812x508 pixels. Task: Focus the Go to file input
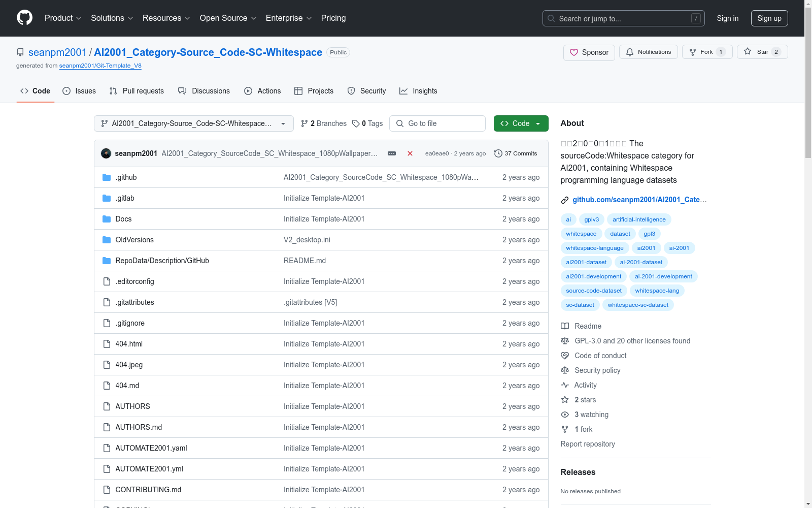point(437,123)
